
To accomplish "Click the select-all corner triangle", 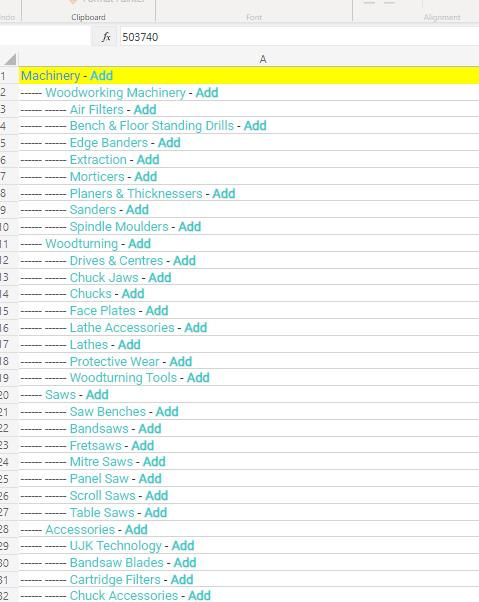I will click(x=10, y=59).
